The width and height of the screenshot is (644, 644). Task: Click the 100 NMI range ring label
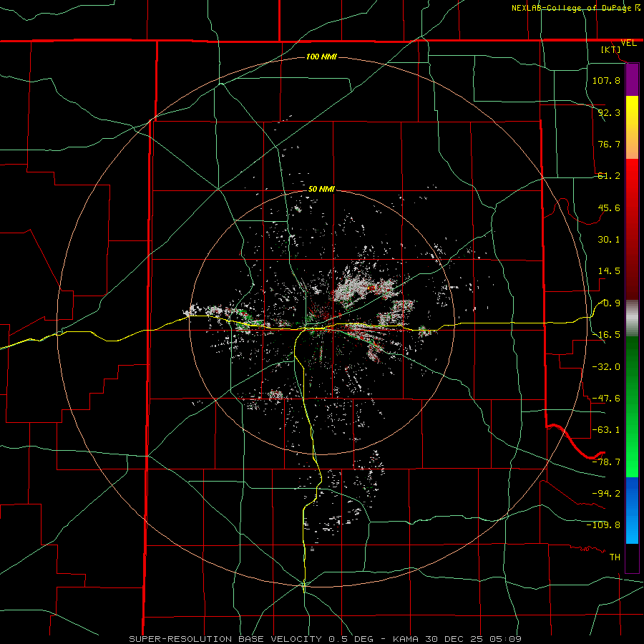click(321, 57)
